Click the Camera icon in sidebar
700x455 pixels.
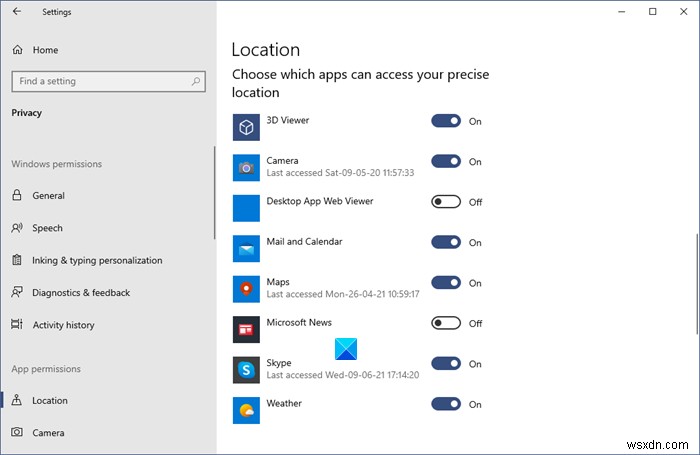17,432
